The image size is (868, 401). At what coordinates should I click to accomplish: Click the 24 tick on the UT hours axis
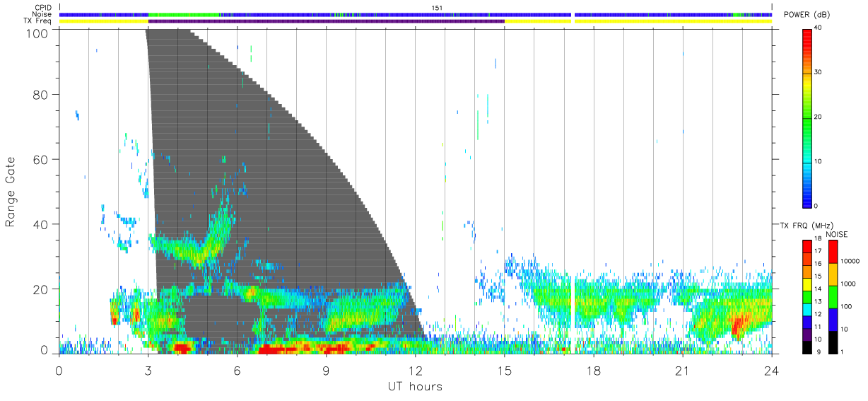click(x=771, y=371)
